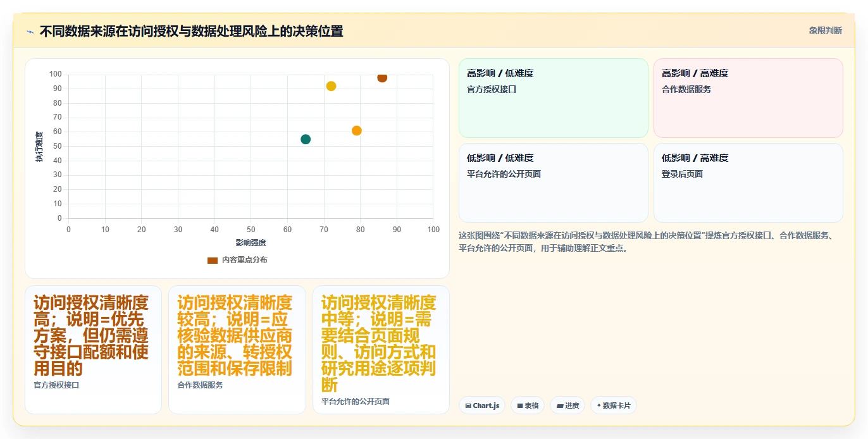Click 官方授权接口 caption under first data card
Screen dimensions: 868x439
(56, 385)
